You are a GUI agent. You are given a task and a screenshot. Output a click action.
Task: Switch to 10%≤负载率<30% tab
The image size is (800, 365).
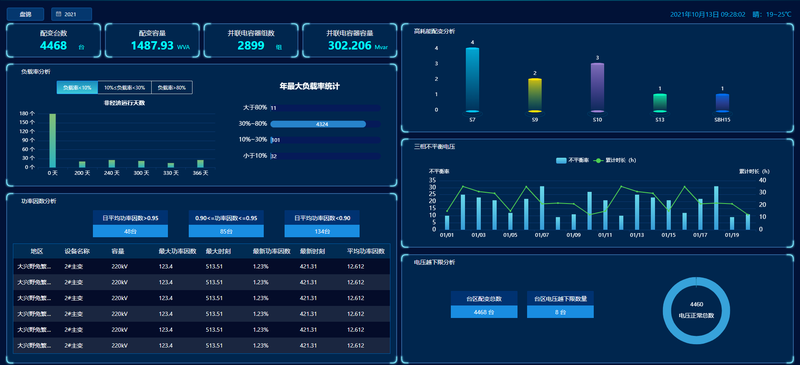click(124, 87)
